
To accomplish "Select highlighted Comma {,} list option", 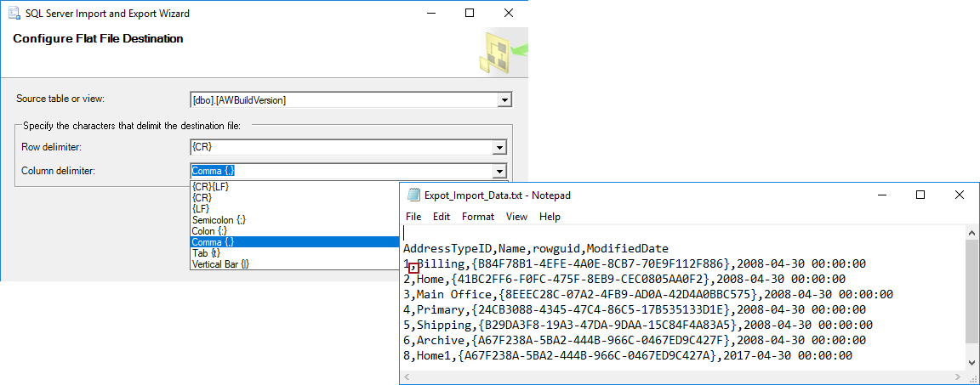I will tap(294, 241).
